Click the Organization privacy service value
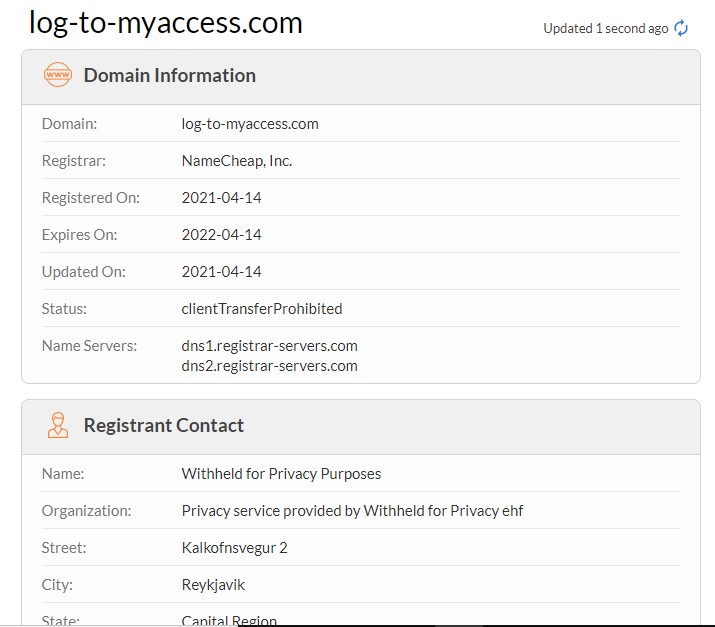This screenshot has width=715, height=627. [352, 511]
